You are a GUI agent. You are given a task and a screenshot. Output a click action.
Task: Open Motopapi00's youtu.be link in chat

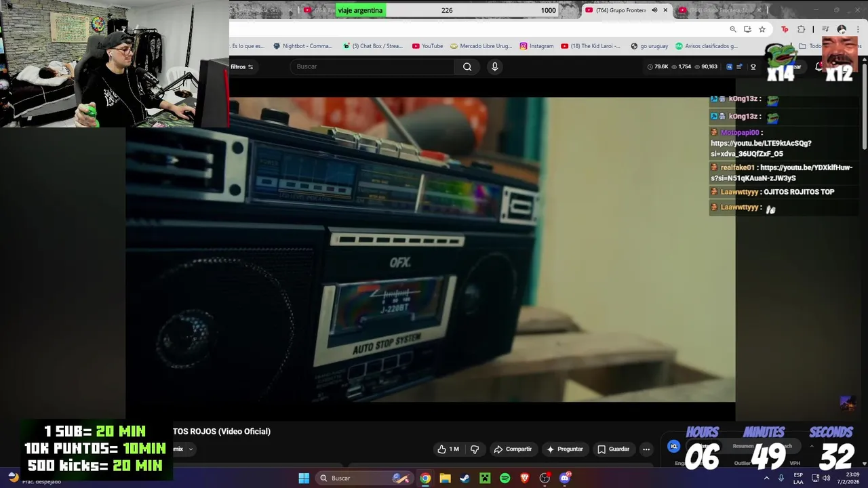tap(761, 148)
